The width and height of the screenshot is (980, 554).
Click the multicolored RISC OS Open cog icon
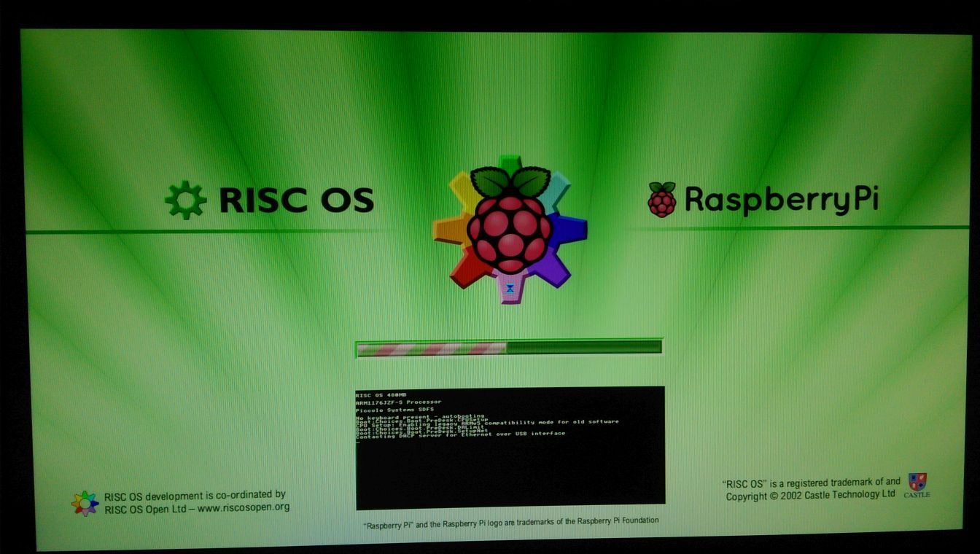tap(85, 503)
